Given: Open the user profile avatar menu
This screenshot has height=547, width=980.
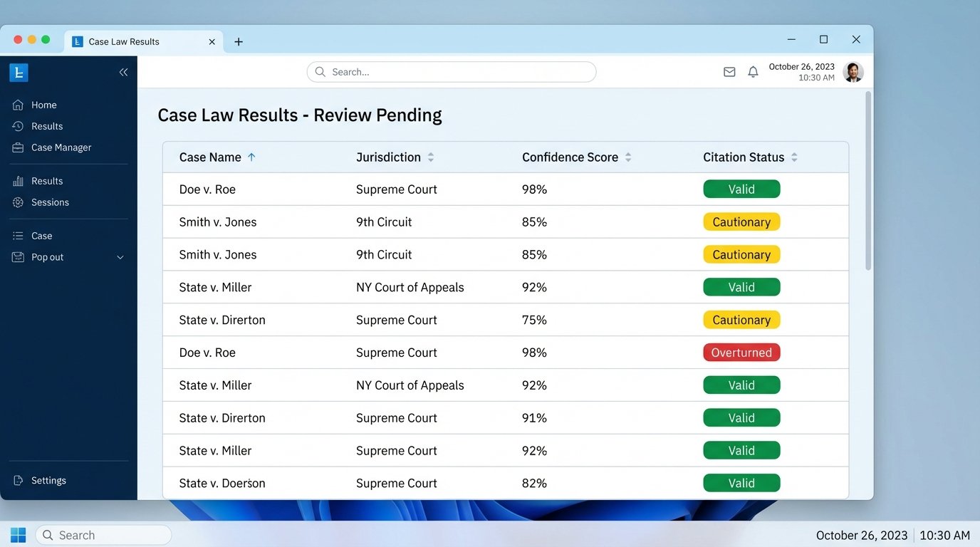Looking at the screenshot, I should point(853,71).
